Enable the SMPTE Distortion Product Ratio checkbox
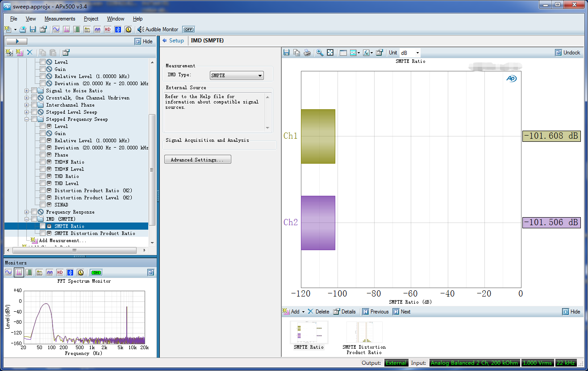Viewport: 588px width, 371px height. tap(43, 233)
